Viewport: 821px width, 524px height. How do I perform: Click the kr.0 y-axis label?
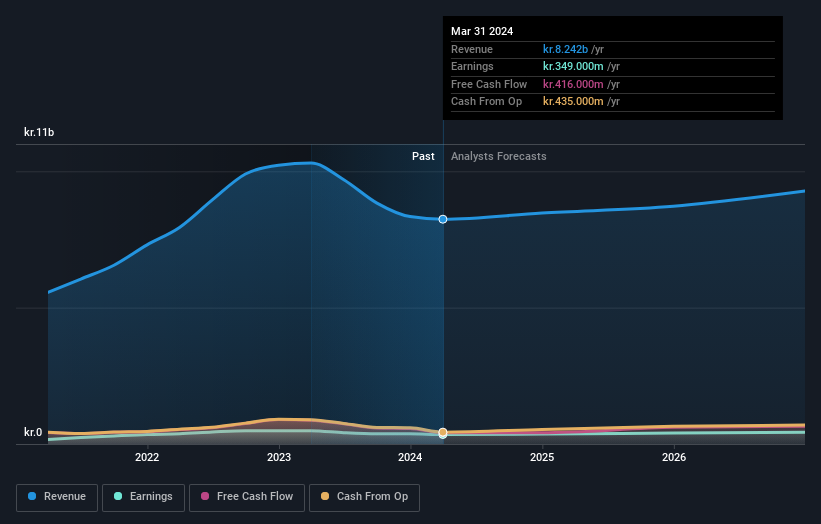point(33,432)
